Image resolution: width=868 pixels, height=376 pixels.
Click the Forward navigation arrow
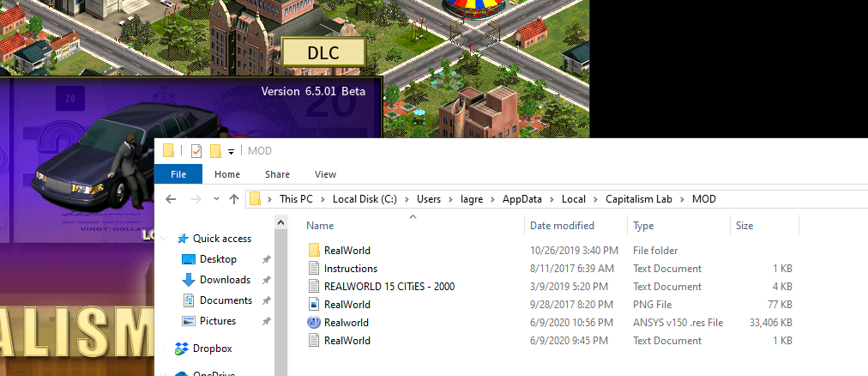[196, 199]
